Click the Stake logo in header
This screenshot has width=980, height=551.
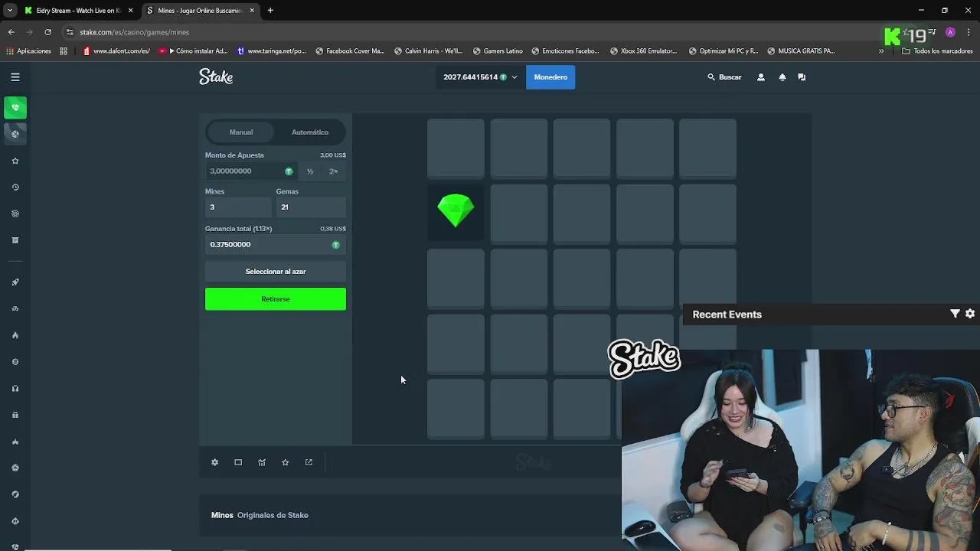point(216,77)
